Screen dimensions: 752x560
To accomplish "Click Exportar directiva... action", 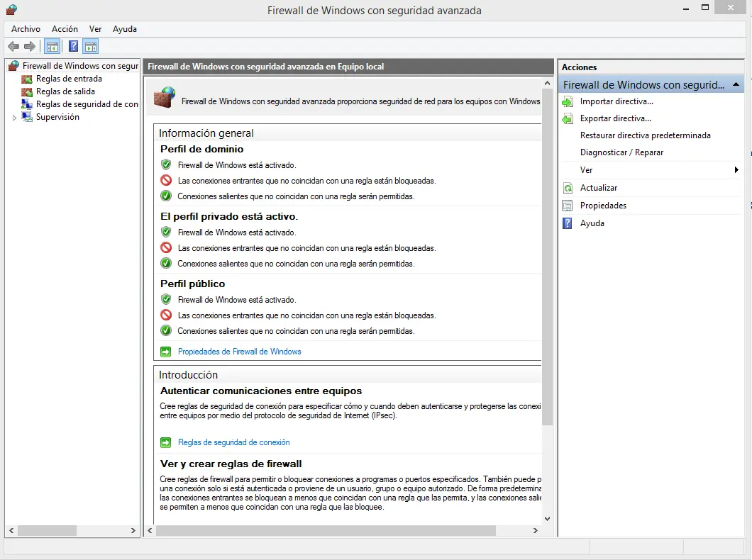I will 615,118.
